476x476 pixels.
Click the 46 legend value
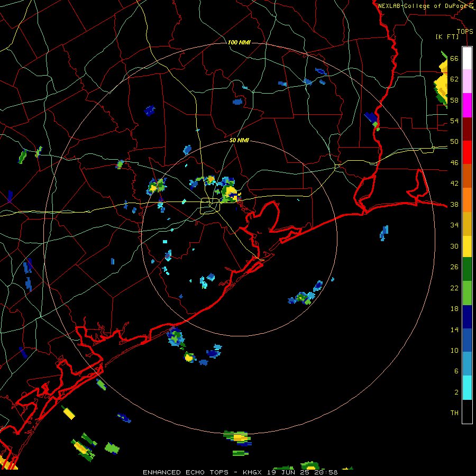pyautogui.click(x=454, y=163)
